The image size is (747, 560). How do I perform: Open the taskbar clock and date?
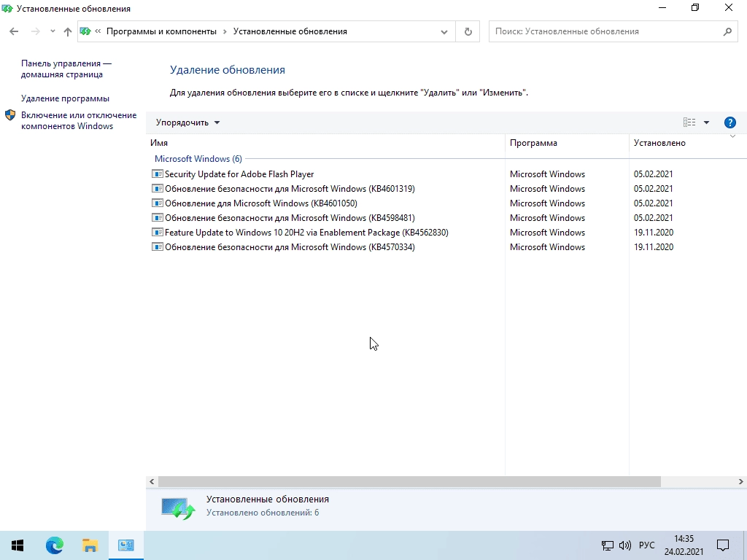click(684, 545)
